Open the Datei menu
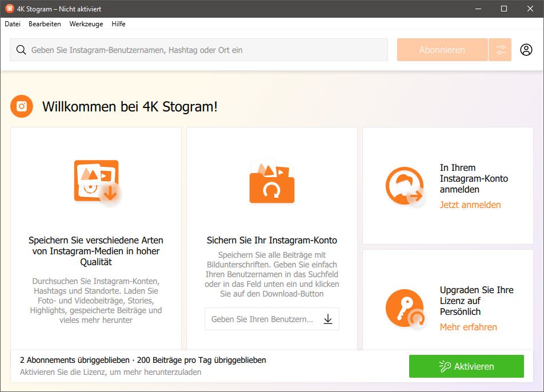Screen dimensions: 544x392 click(x=13, y=24)
